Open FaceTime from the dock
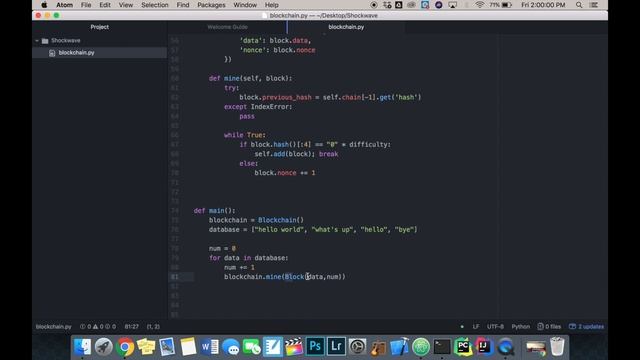This screenshot has height=360, width=640. 252,347
